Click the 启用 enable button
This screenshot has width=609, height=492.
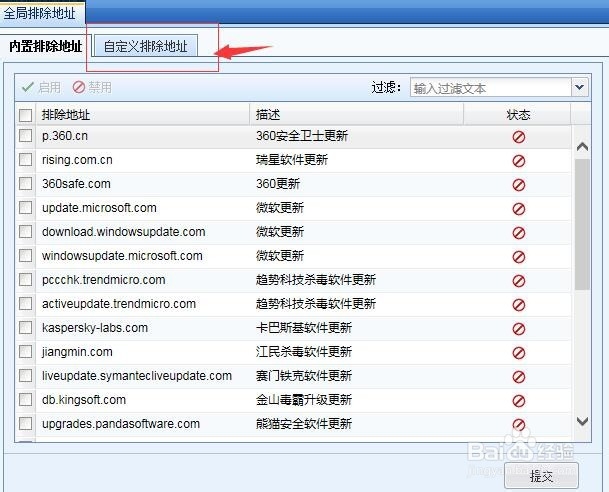tap(42, 87)
